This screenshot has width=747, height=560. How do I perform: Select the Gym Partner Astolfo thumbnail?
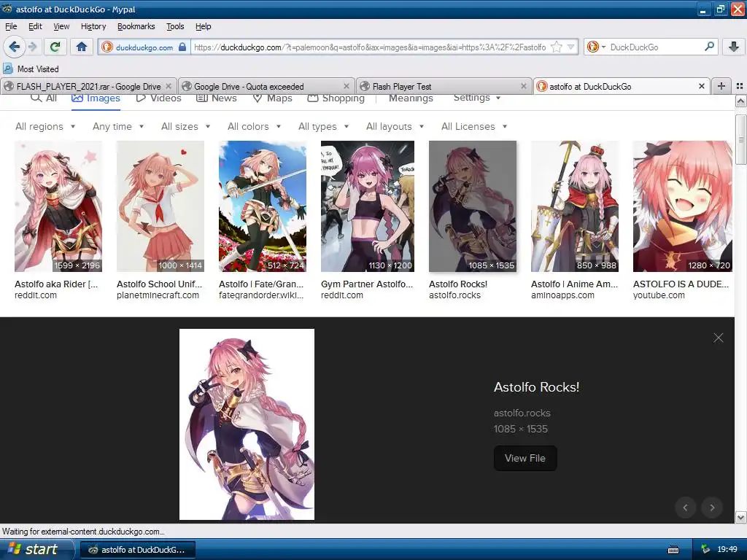pos(368,206)
